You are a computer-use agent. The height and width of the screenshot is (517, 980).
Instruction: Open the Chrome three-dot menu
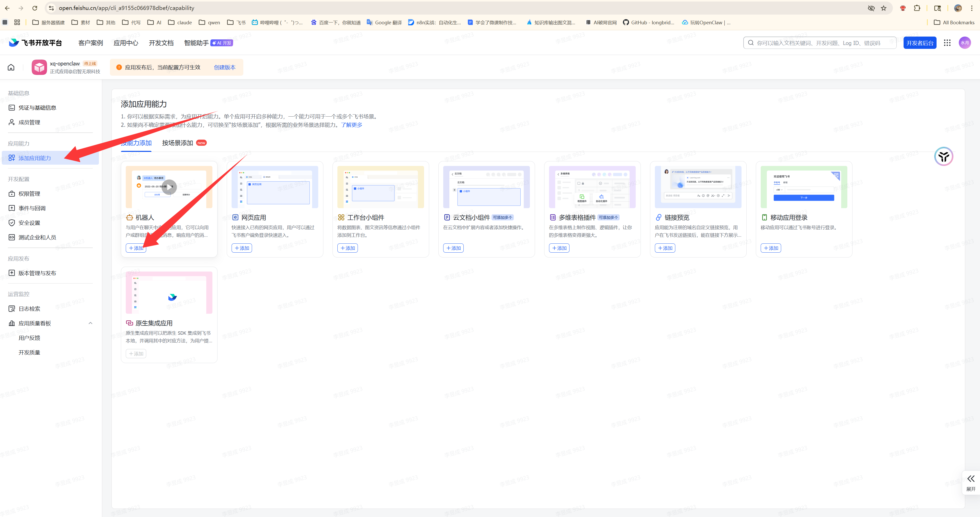972,8
